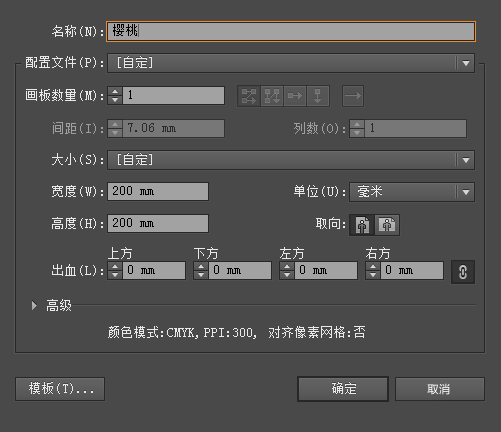Image resolution: width=501 pixels, height=432 pixels.
Task: Click the 画板数量 artboard count field
Action: [173, 96]
